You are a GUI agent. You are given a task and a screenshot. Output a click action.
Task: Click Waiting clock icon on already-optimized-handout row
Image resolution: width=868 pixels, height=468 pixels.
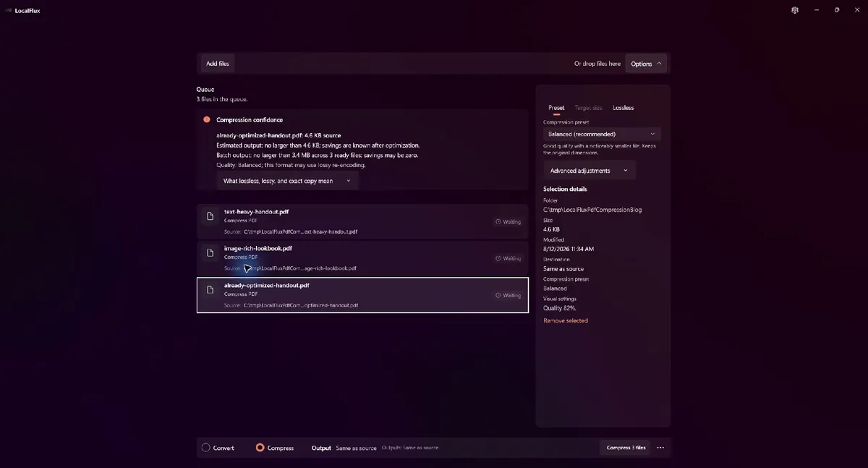click(498, 295)
